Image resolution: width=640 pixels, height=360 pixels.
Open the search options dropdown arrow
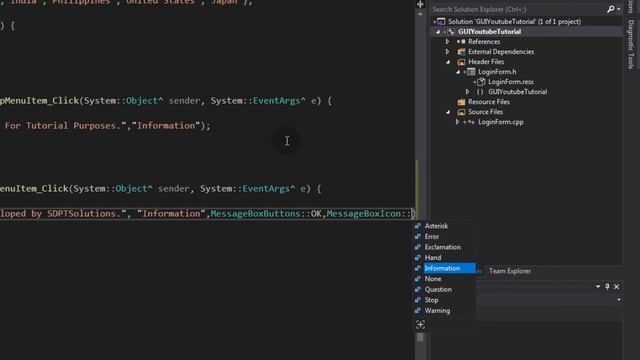point(619,9)
